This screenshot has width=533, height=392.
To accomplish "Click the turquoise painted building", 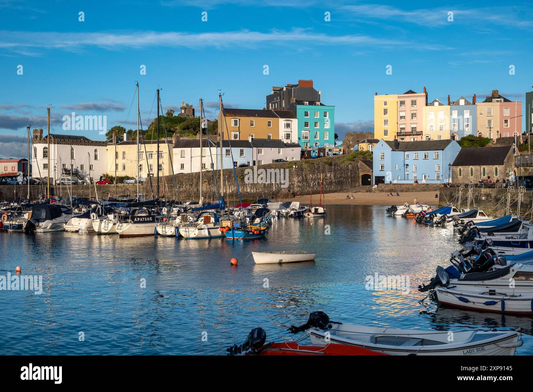I will (x=315, y=126).
